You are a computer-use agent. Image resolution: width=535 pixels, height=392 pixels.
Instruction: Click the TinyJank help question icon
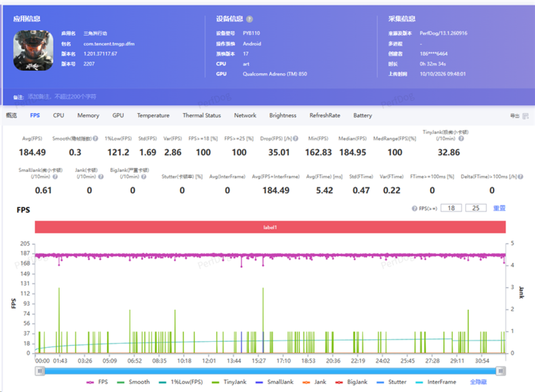tap(461, 139)
